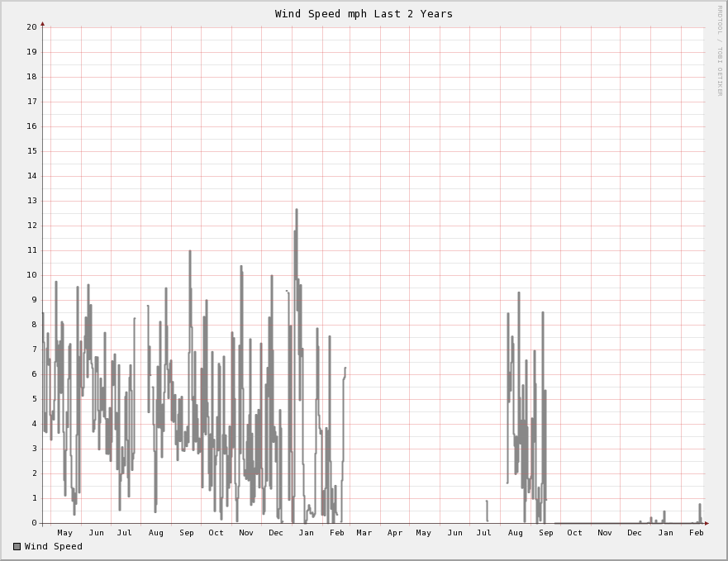Click the chart title "Wind Speed mph Last 2 Years"

[x=364, y=13]
